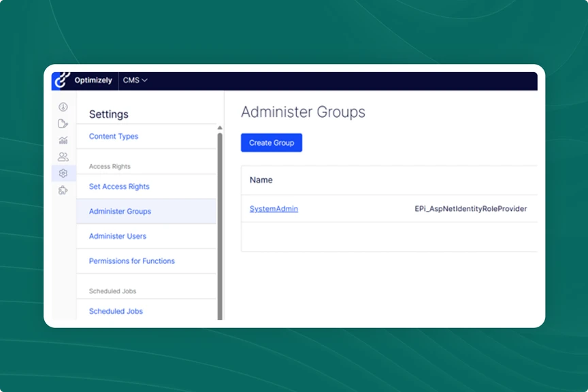
Task: Click the Optimizely logo icon
Action: pyautogui.click(x=63, y=80)
